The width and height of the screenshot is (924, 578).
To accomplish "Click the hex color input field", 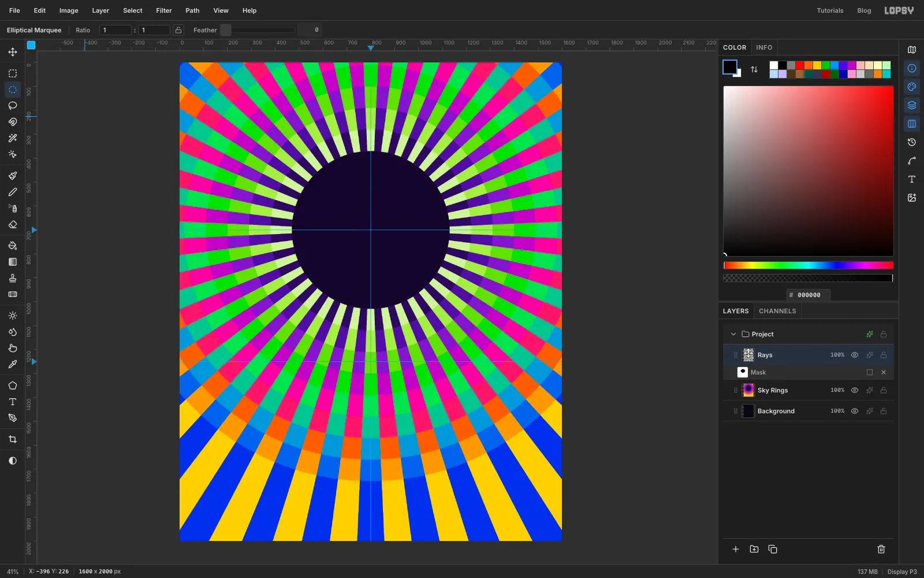I will (x=808, y=295).
